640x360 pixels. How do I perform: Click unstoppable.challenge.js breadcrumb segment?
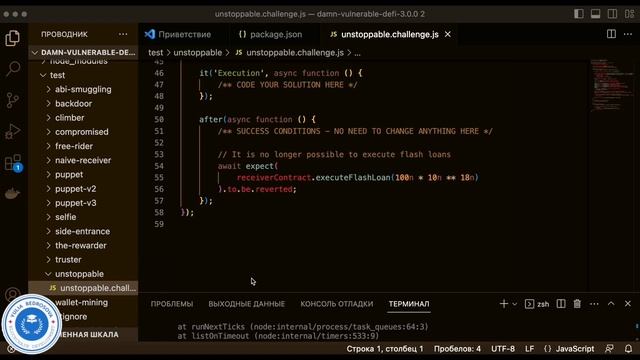tap(295, 53)
